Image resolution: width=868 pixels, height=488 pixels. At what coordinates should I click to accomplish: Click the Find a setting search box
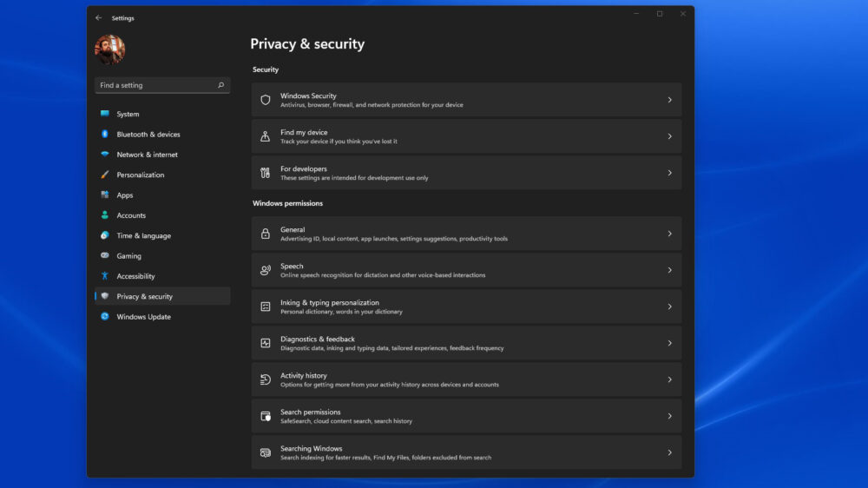[x=162, y=85]
